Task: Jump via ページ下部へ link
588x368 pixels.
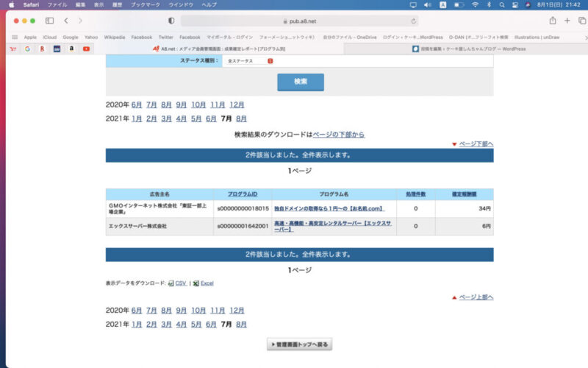Action: click(476, 144)
